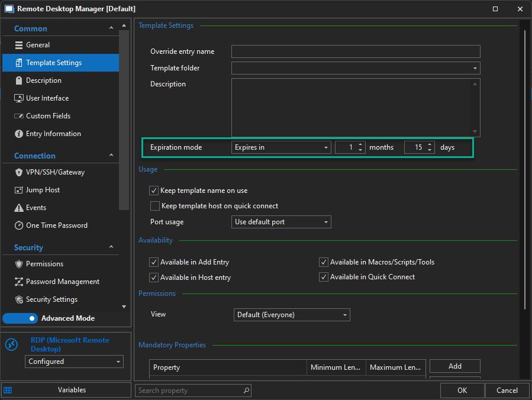The image size is (532, 400).
Task: Open the Custom Fields settings page
Action: pyautogui.click(x=48, y=116)
